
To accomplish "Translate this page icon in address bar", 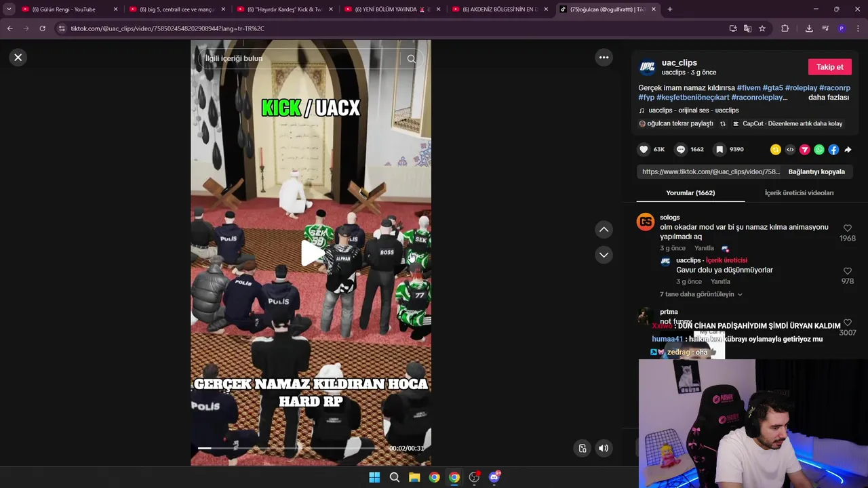I will coord(747,28).
